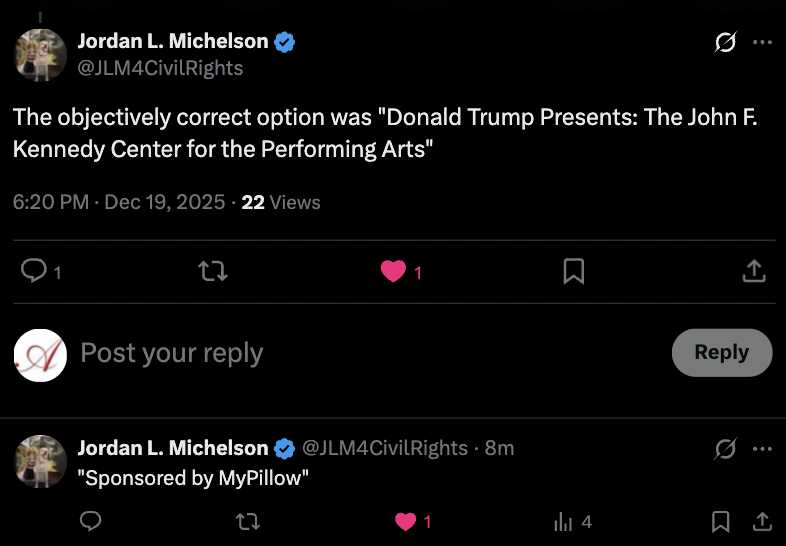This screenshot has height=546, width=786.
Task: Click the Grok icon on the MyPillow reply
Action: point(726,449)
